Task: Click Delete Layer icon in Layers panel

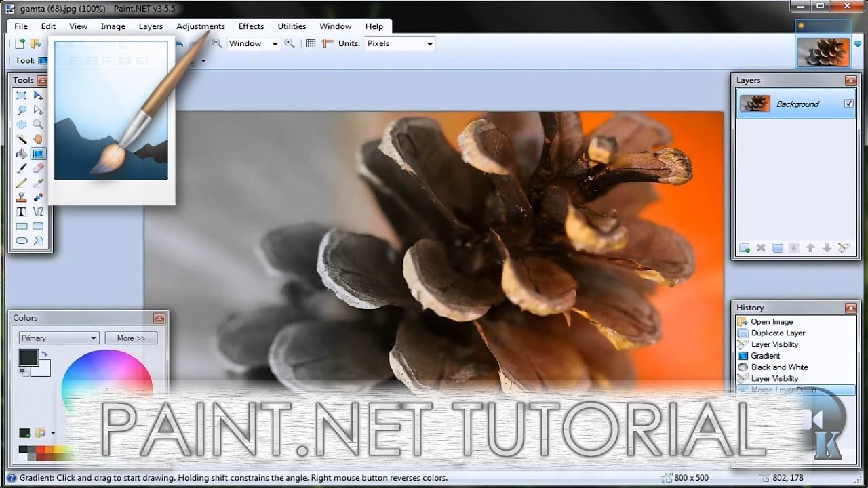Action: pos(761,248)
